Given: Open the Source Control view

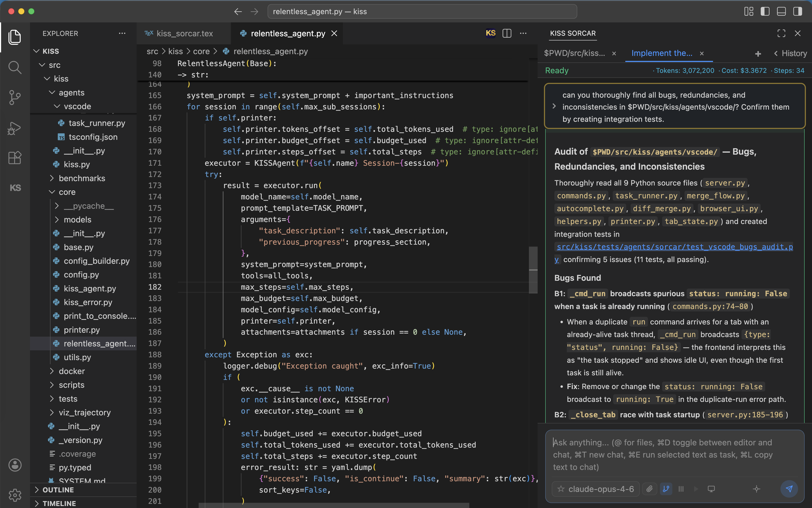Looking at the screenshot, I should pos(15,97).
